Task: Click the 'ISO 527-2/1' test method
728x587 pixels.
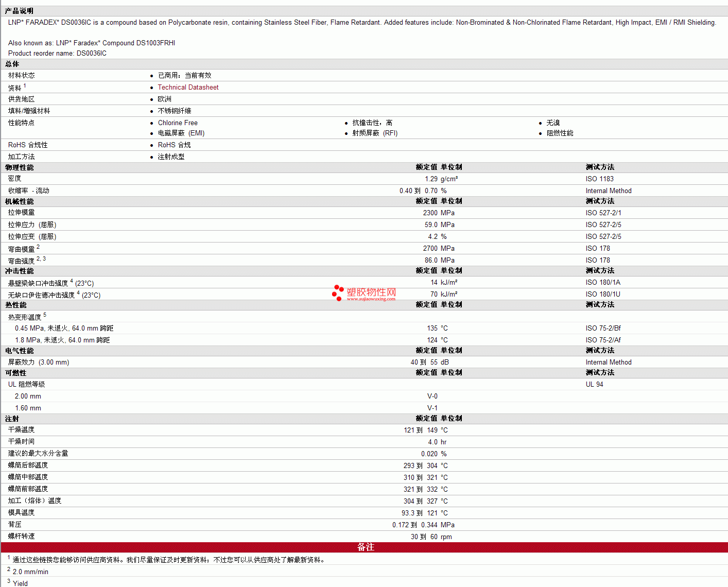Action: pyautogui.click(x=603, y=213)
